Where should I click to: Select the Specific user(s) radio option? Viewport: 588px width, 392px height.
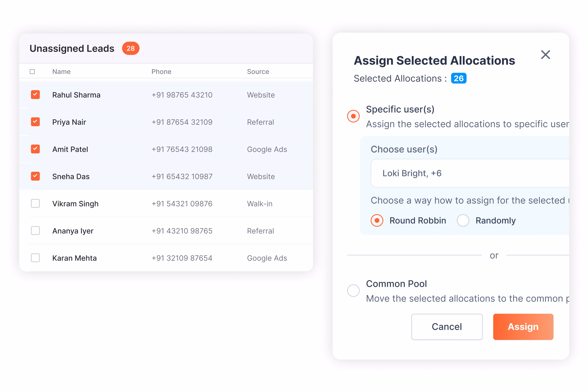pyautogui.click(x=353, y=116)
